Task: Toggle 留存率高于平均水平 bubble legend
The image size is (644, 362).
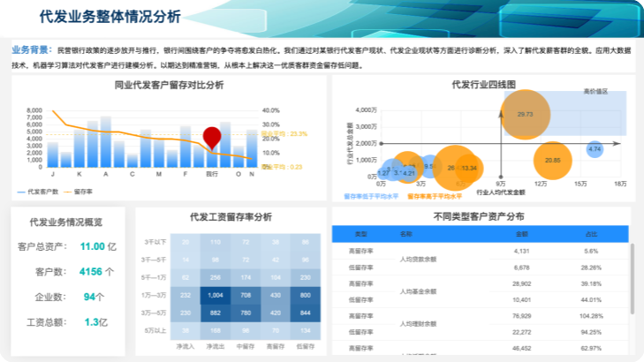Action: [435, 197]
